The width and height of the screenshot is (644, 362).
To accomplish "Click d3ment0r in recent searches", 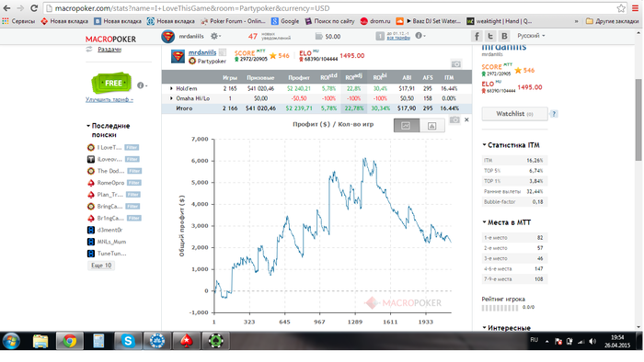I will [109, 230].
